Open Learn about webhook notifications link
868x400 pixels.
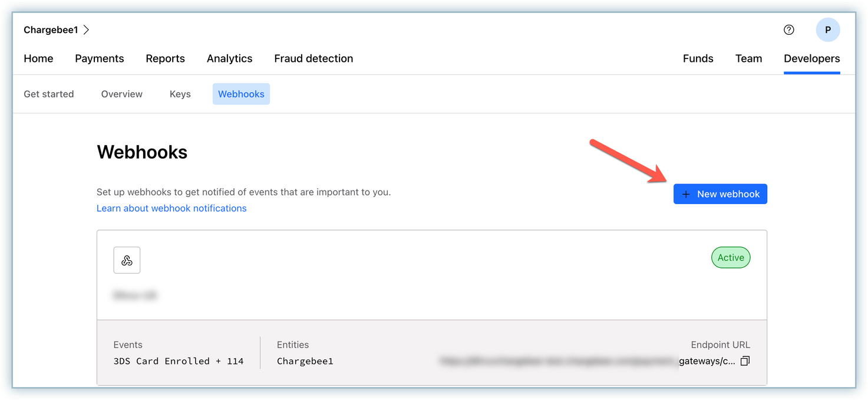pos(171,208)
